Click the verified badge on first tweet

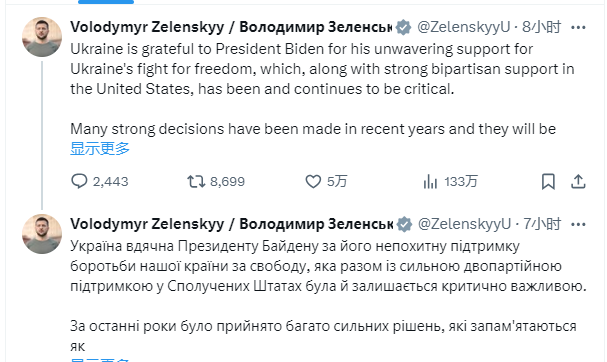[403, 27]
